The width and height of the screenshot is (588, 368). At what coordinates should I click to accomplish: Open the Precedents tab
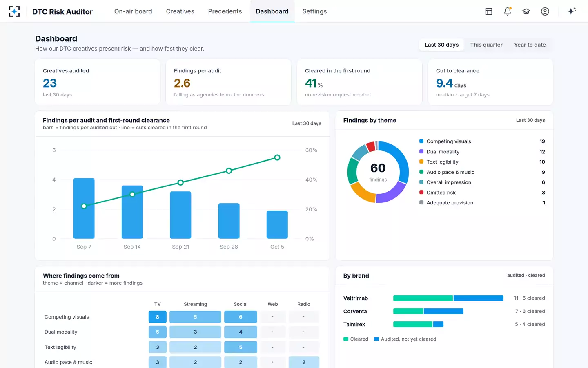pos(225,11)
